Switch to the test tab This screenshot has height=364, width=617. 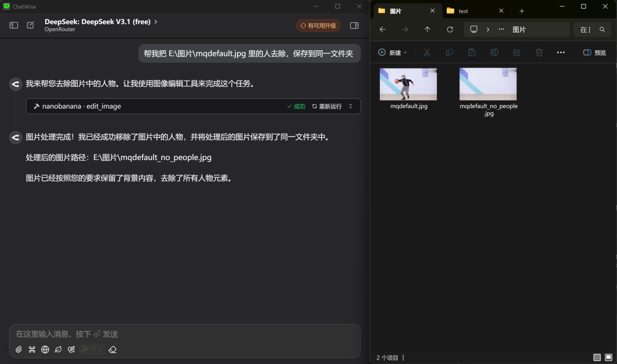[x=463, y=10]
